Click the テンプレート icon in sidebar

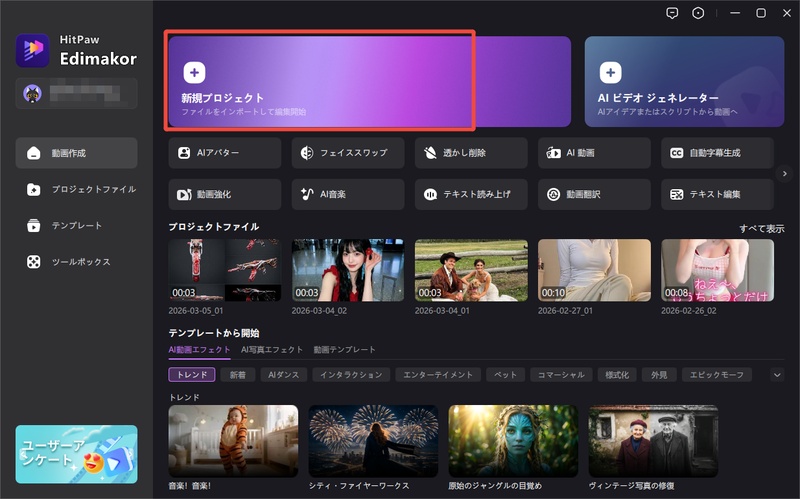(x=34, y=226)
